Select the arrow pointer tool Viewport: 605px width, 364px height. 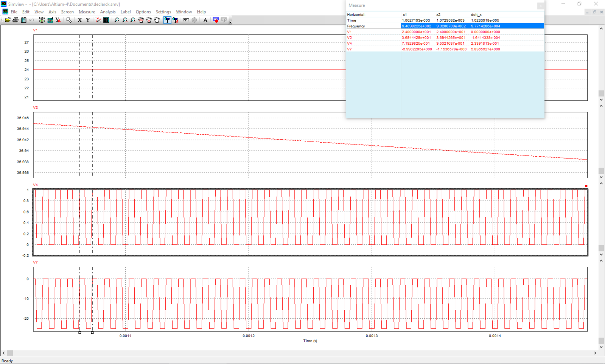(69, 20)
